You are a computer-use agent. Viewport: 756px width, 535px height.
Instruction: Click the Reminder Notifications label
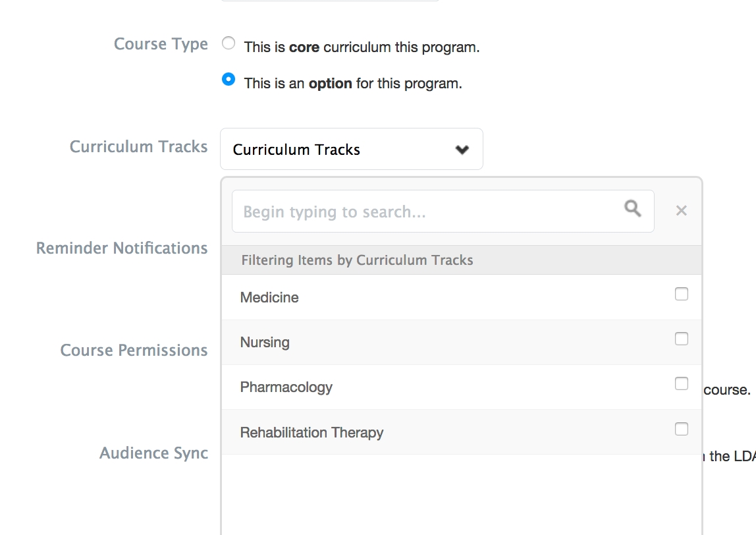click(x=122, y=248)
